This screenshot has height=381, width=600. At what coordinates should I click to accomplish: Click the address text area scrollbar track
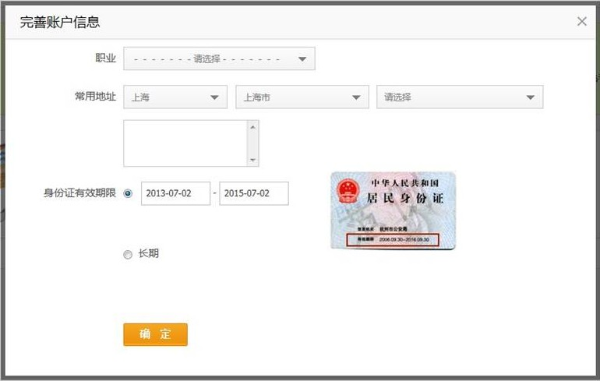253,143
